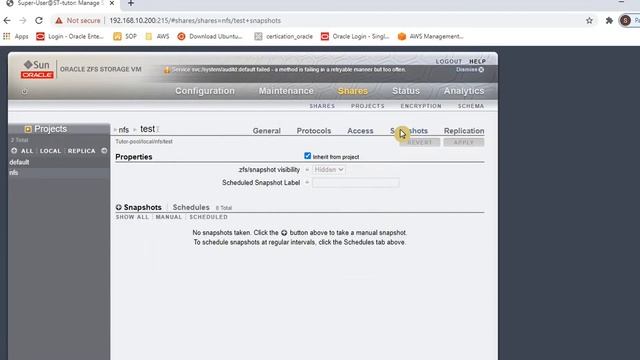This screenshot has width=640, height=360.
Task: Go to SCHEMA submenu
Action: pyautogui.click(x=471, y=106)
